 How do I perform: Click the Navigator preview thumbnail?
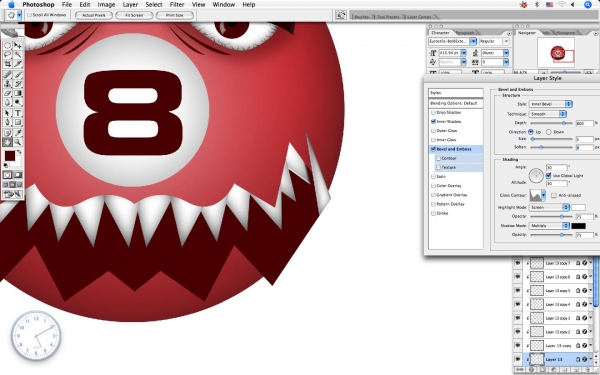tap(556, 52)
